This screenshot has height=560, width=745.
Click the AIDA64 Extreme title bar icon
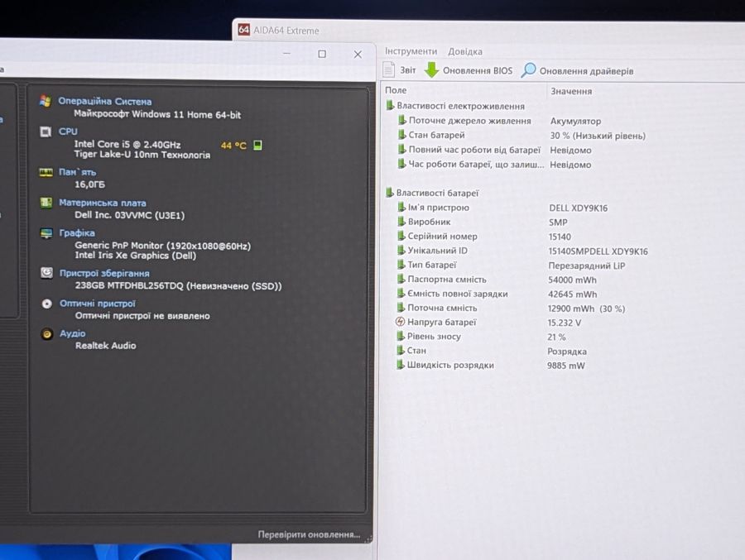coord(243,30)
